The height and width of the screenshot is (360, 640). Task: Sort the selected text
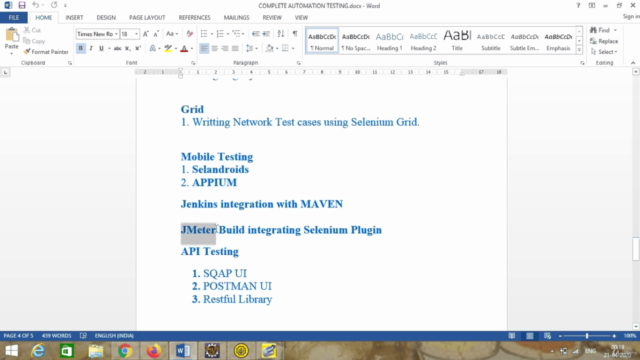(x=281, y=34)
